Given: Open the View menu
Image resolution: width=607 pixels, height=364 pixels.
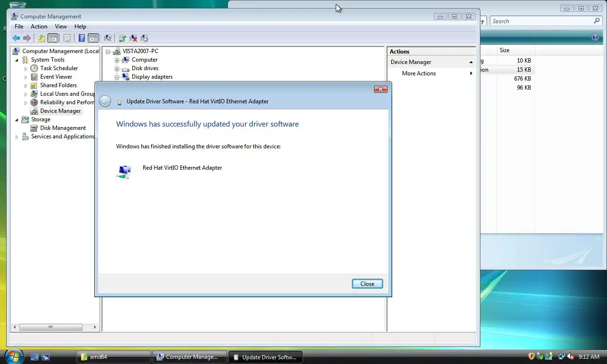Looking at the screenshot, I should point(61,27).
